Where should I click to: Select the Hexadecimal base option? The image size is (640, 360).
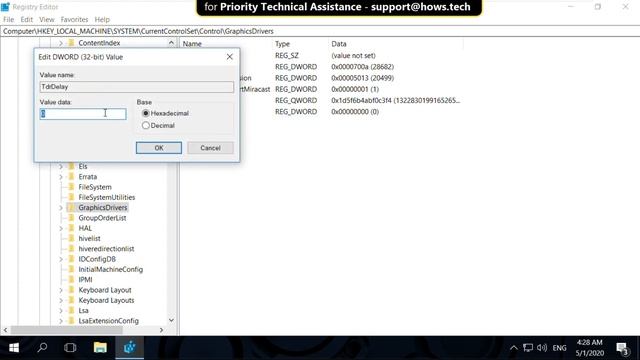tap(146, 113)
